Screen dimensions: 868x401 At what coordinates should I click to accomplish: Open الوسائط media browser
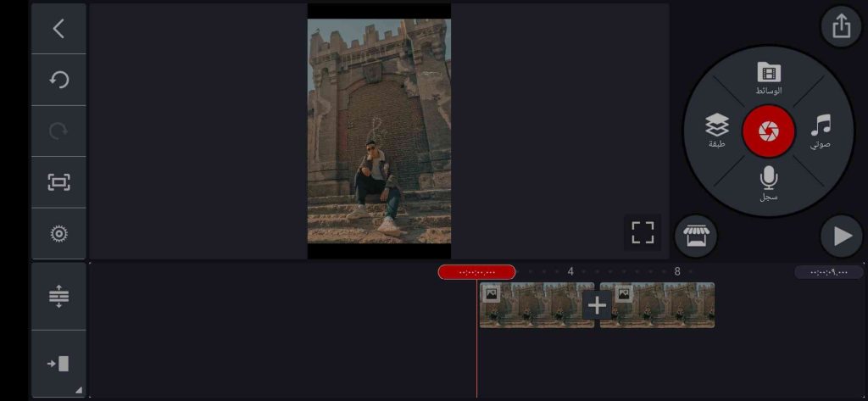(768, 78)
